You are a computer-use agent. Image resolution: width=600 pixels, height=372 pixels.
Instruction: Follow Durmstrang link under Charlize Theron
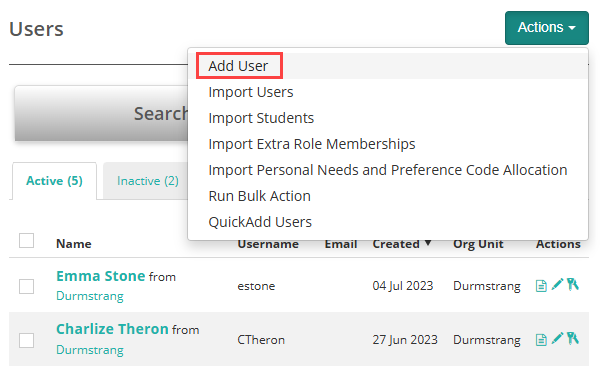[90, 350]
